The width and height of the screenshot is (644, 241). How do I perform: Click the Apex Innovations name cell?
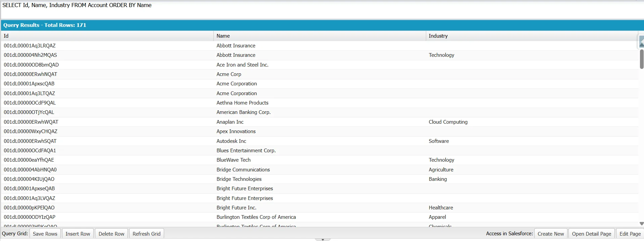(x=319, y=131)
